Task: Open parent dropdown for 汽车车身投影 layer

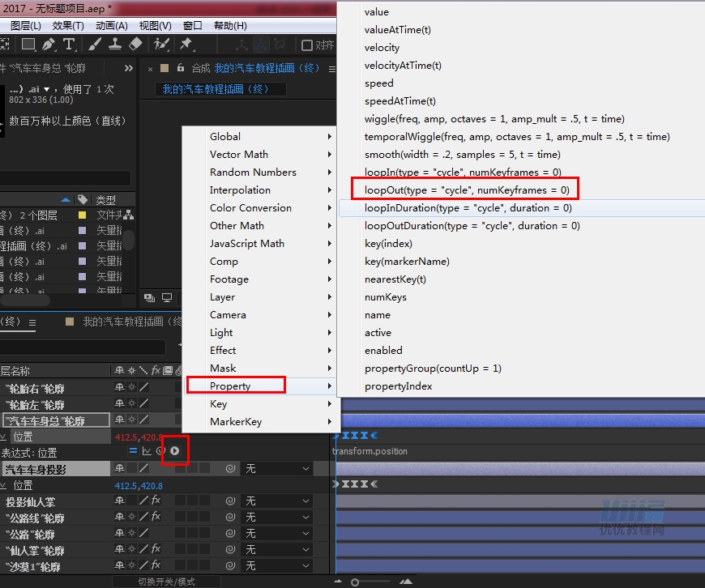Action: (x=278, y=469)
